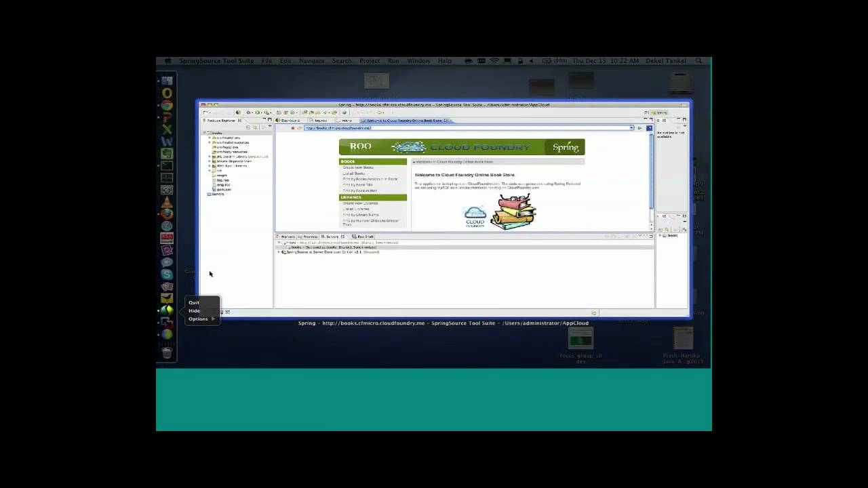
Task: Minimize the Package Explorer view
Action: pyautogui.click(x=264, y=120)
